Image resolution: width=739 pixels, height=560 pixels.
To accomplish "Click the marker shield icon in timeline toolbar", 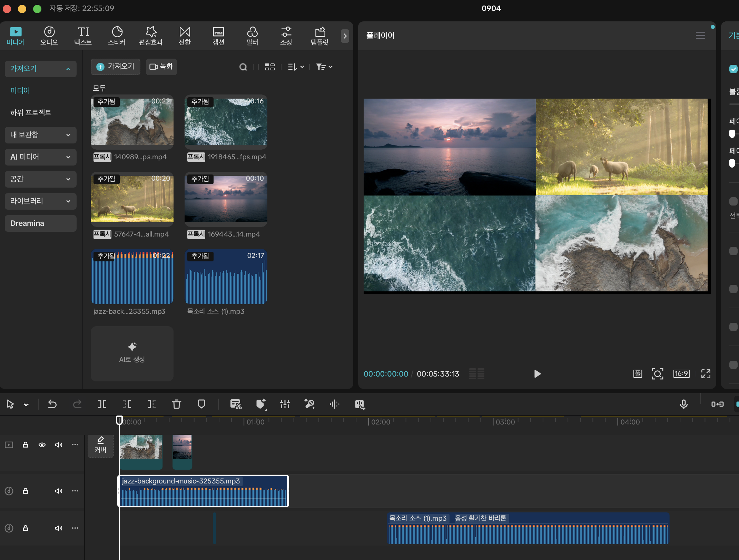I will pyautogui.click(x=201, y=404).
